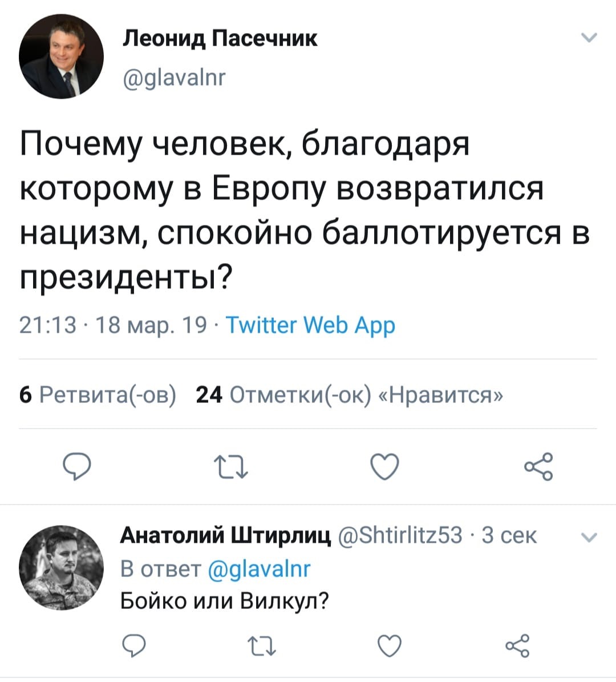This screenshot has width=616, height=682.
Task: Reply to Анатолий Штирлиц's comment
Action: [x=136, y=646]
